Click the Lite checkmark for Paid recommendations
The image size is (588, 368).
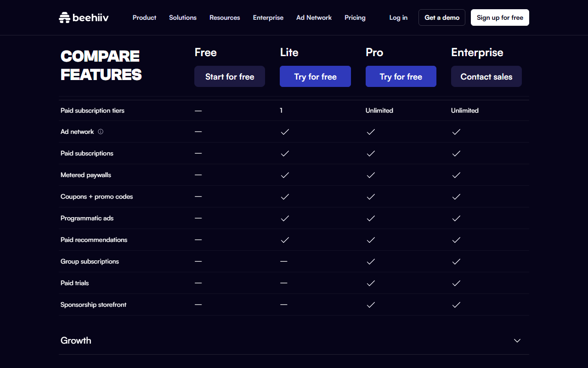[285, 240]
